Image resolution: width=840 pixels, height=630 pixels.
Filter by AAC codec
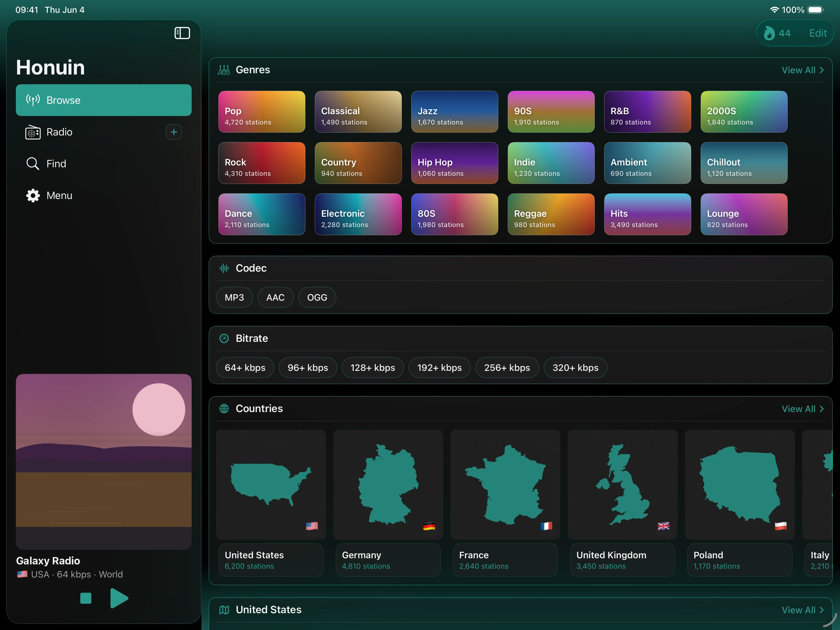(x=275, y=297)
